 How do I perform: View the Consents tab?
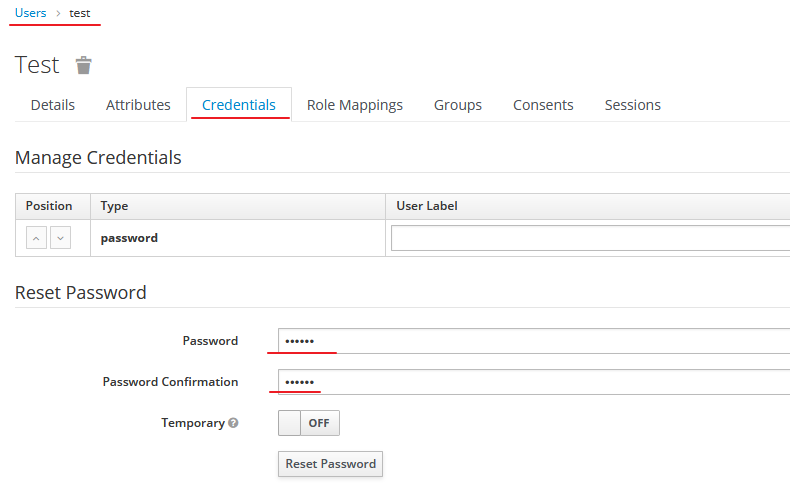coord(543,105)
